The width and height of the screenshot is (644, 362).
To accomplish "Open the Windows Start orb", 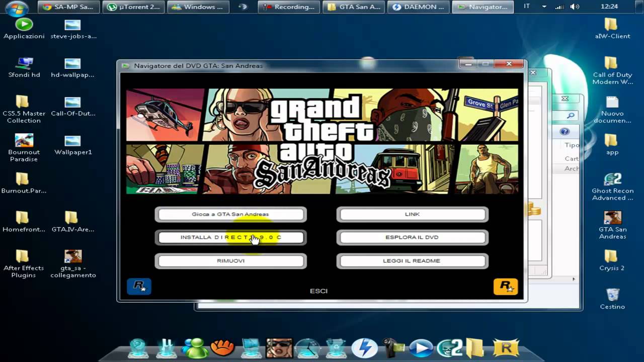I will pos(17,7).
